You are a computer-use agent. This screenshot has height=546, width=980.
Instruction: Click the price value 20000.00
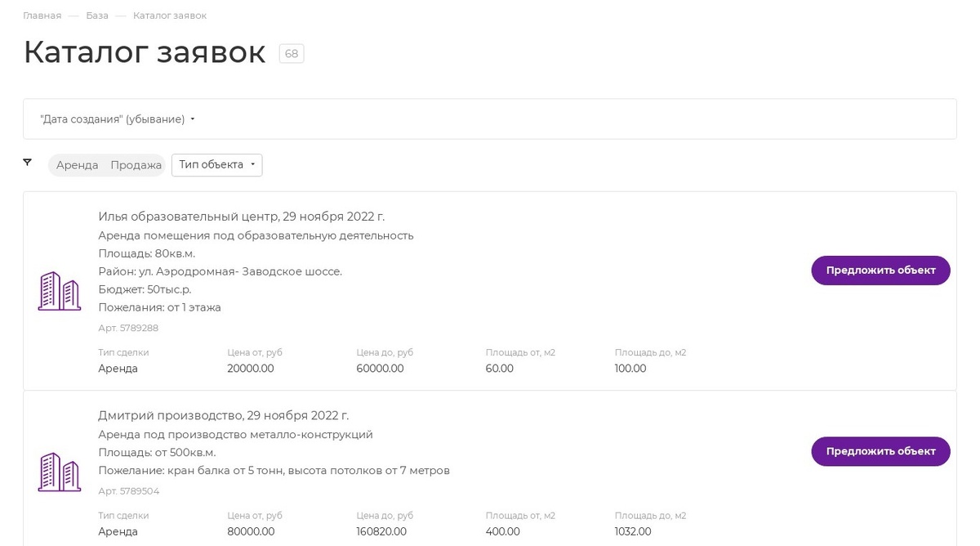click(x=251, y=369)
